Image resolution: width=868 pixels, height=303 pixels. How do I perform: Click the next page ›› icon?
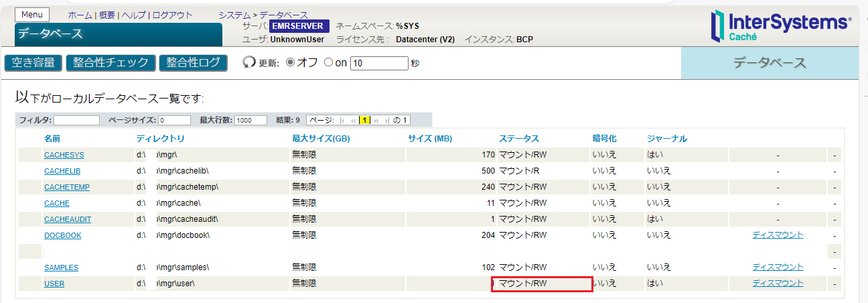point(376,121)
